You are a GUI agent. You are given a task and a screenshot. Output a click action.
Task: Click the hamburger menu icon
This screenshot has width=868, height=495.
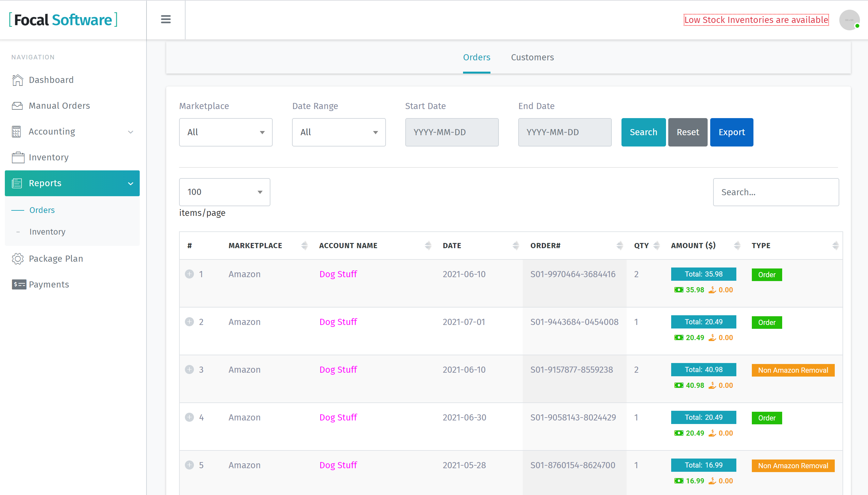pos(166,19)
